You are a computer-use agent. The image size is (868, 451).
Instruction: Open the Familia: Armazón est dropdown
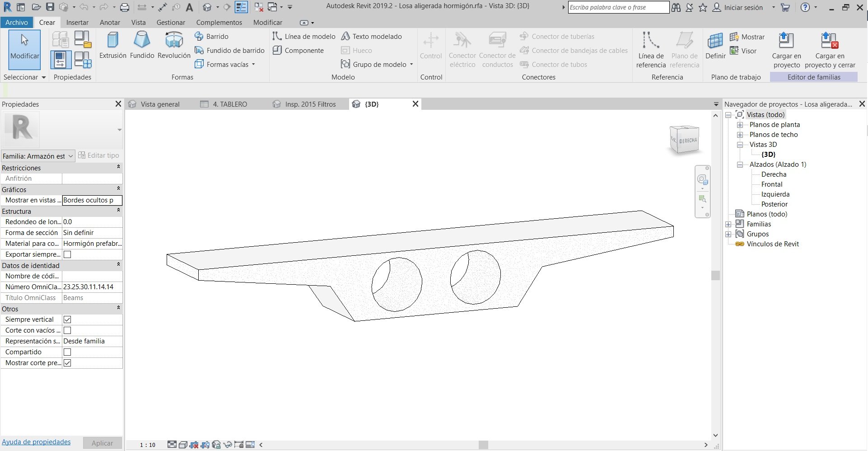click(x=38, y=156)
